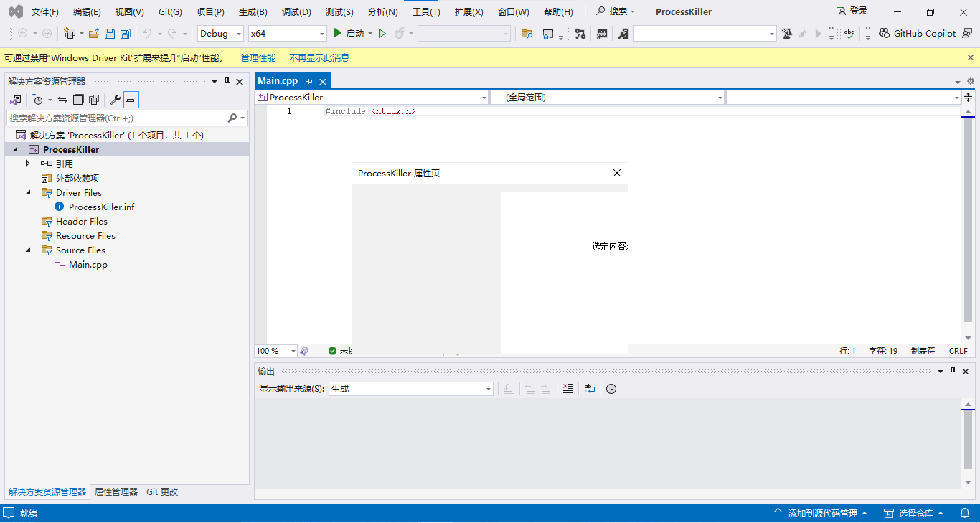Click the 登录 sign-in button
The image size is (980, 523).
click(852, 11)
